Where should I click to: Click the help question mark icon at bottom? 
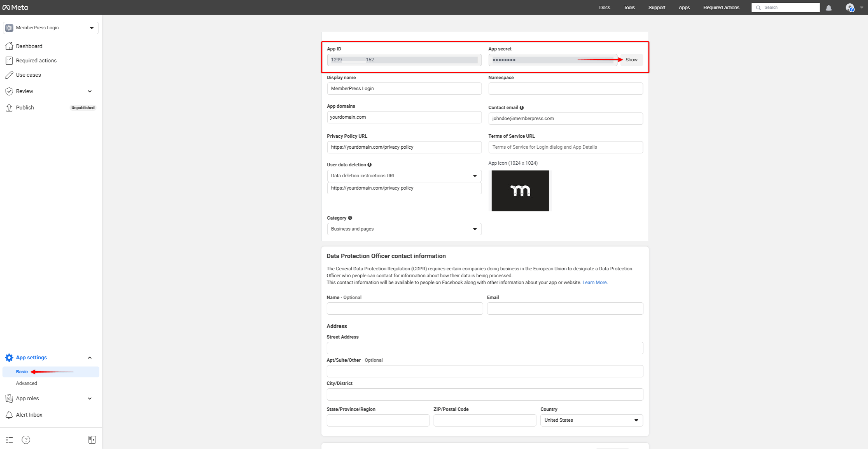[x=26, y=439]
